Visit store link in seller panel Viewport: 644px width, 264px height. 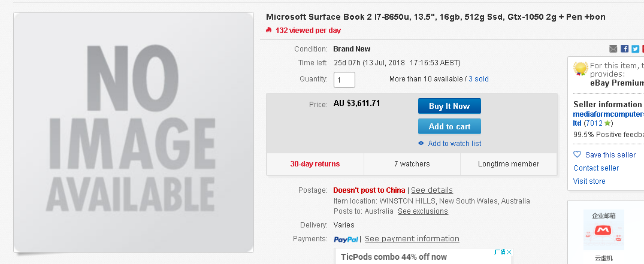coord(589,181)
